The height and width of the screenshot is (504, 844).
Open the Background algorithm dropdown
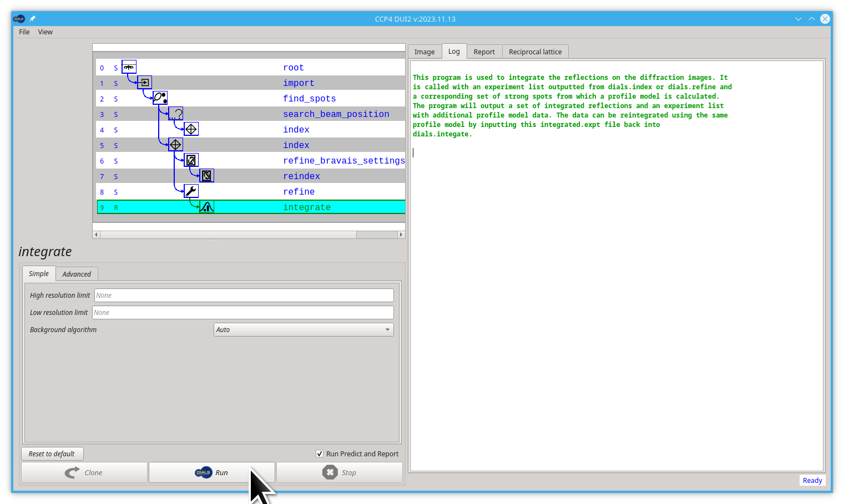304,329
